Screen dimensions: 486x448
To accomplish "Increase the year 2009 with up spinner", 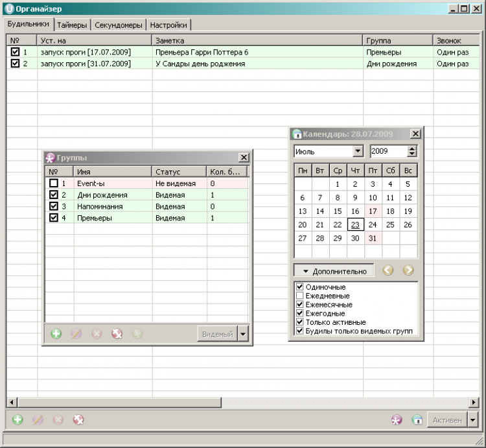I will [411, 148].
